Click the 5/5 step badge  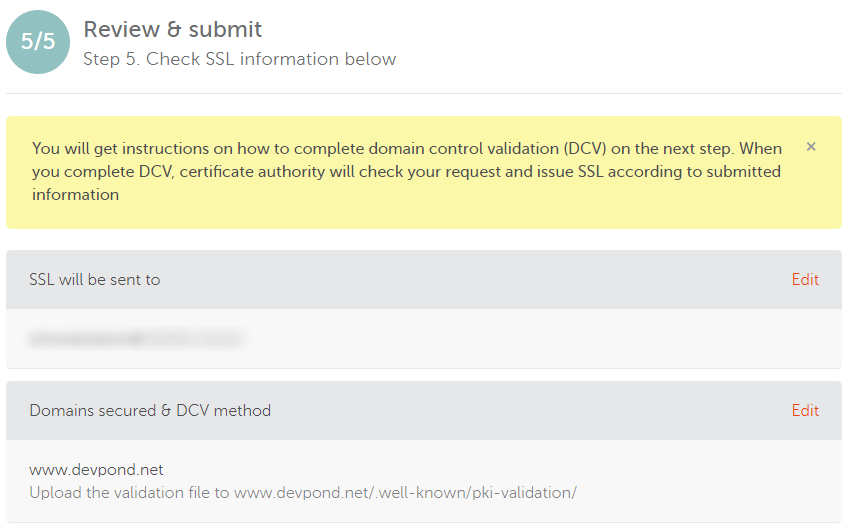click(x=38, y=42)
